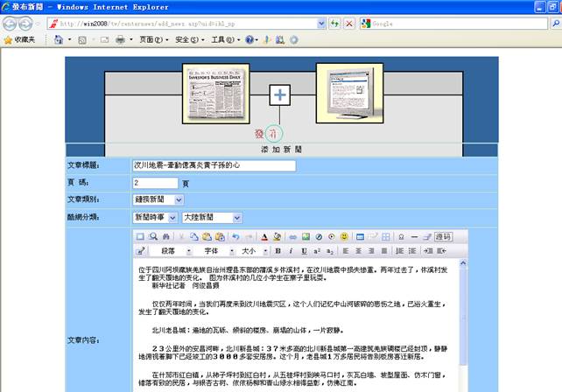Click the article title input field
This screenshot has height=392, width=562.
213,164
